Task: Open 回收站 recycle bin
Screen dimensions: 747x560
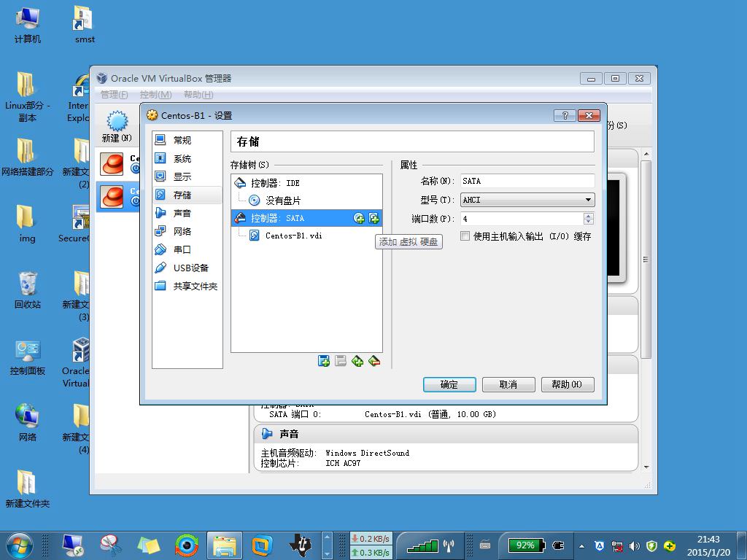Action: pyautogui.click(x=27, y=290)
